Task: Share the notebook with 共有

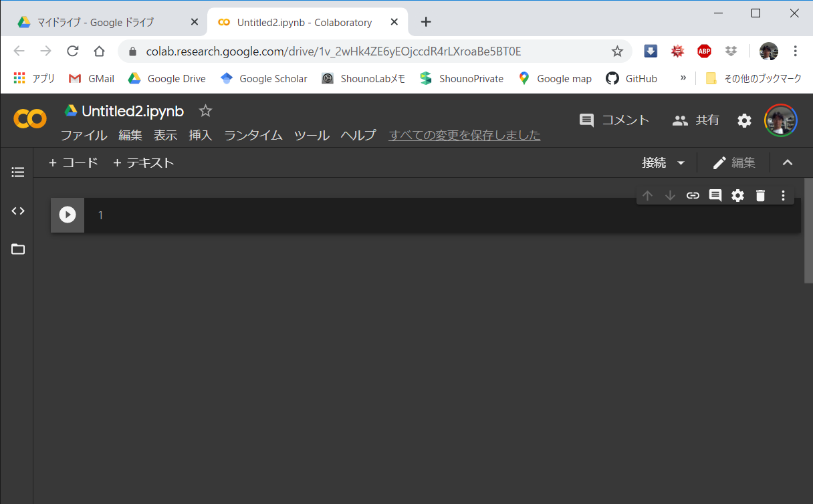Action: [x=696, y=120]
